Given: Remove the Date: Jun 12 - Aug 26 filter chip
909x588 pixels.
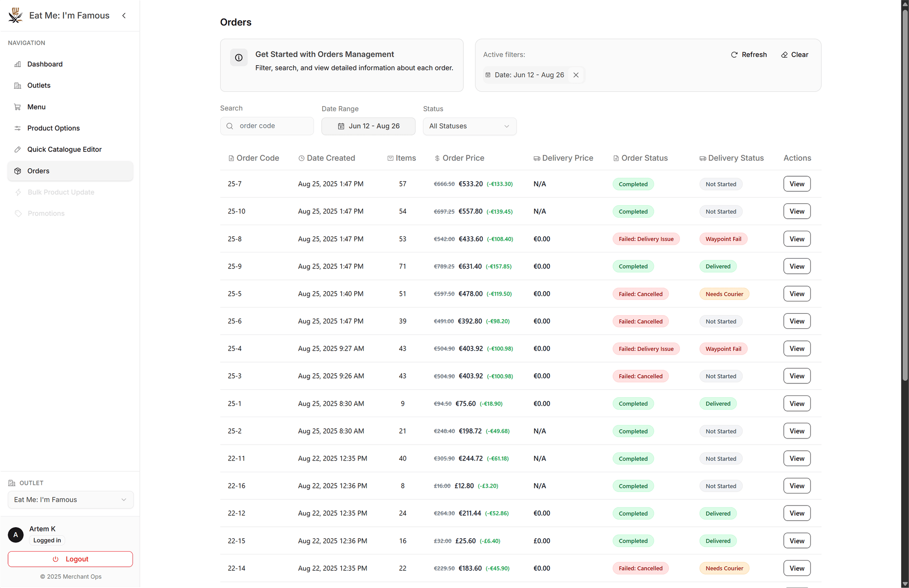Looking at the screenshot, I should (576, 75).
